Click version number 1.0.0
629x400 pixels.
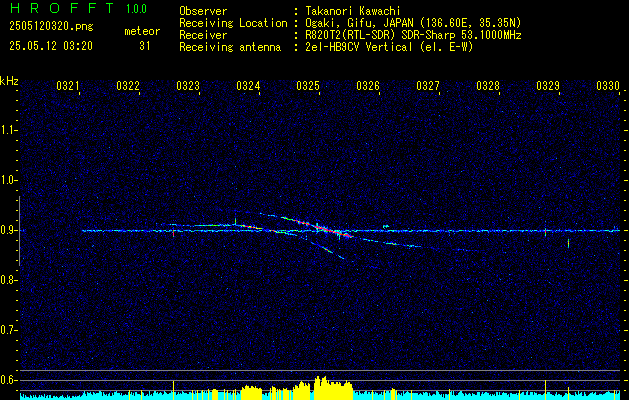click(136, 9)
